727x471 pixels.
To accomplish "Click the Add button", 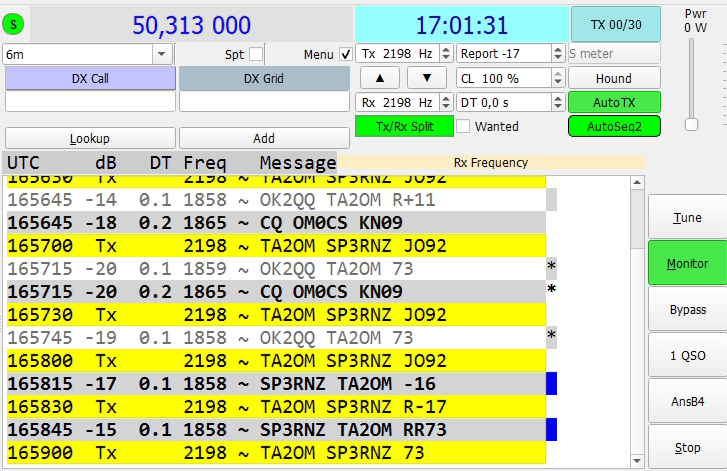I will point(264,138).
